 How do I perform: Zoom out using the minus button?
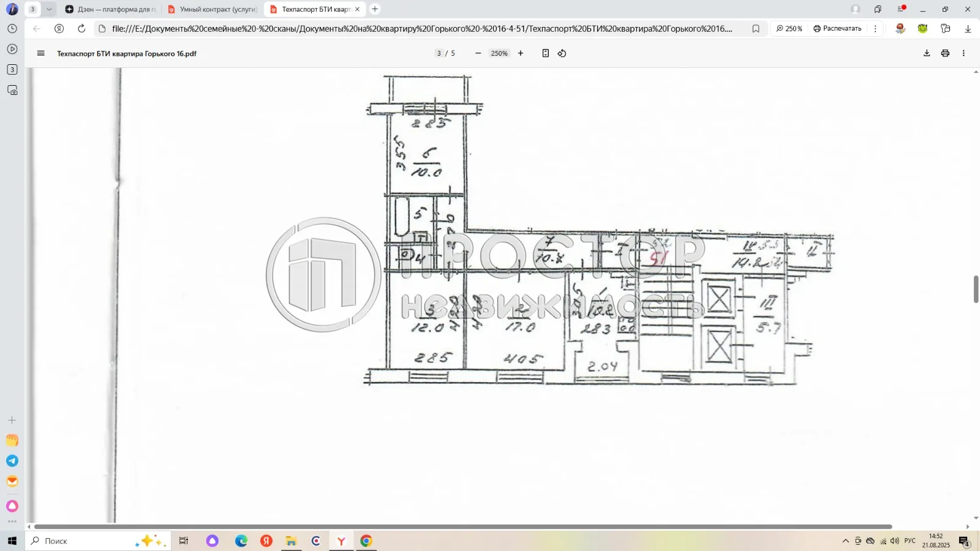(478, 53)
